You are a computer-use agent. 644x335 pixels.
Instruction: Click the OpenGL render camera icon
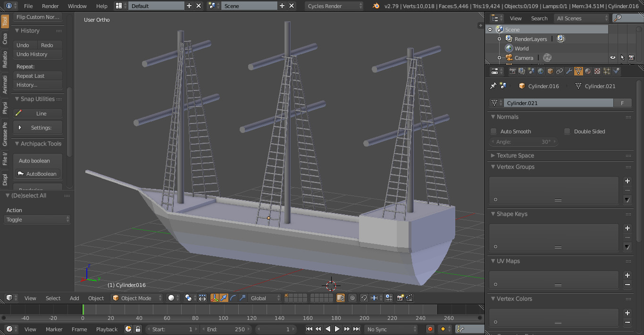401,298
